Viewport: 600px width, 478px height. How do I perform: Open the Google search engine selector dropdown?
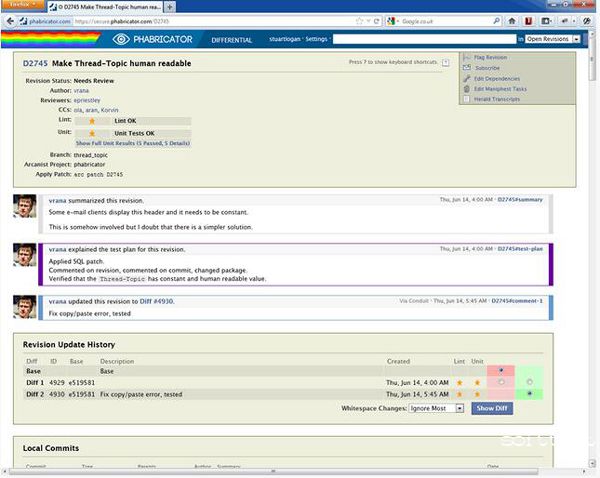click(x=393, y=21)
